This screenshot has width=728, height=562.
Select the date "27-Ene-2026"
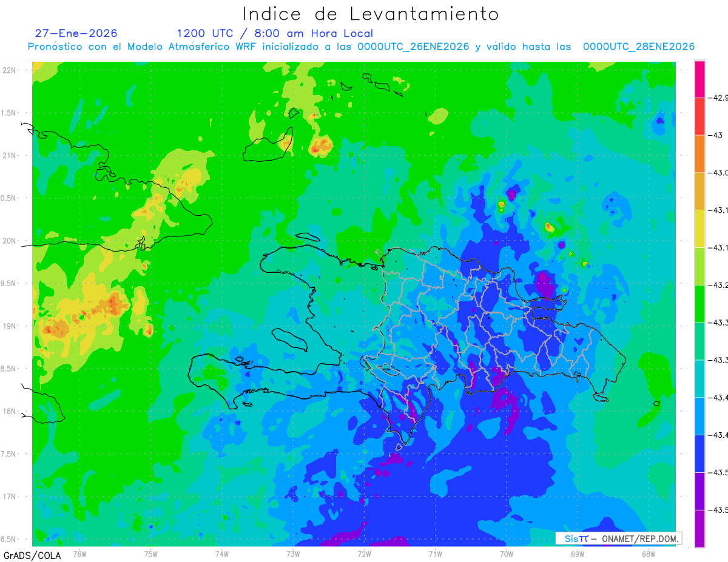click(x=76, y=33)
